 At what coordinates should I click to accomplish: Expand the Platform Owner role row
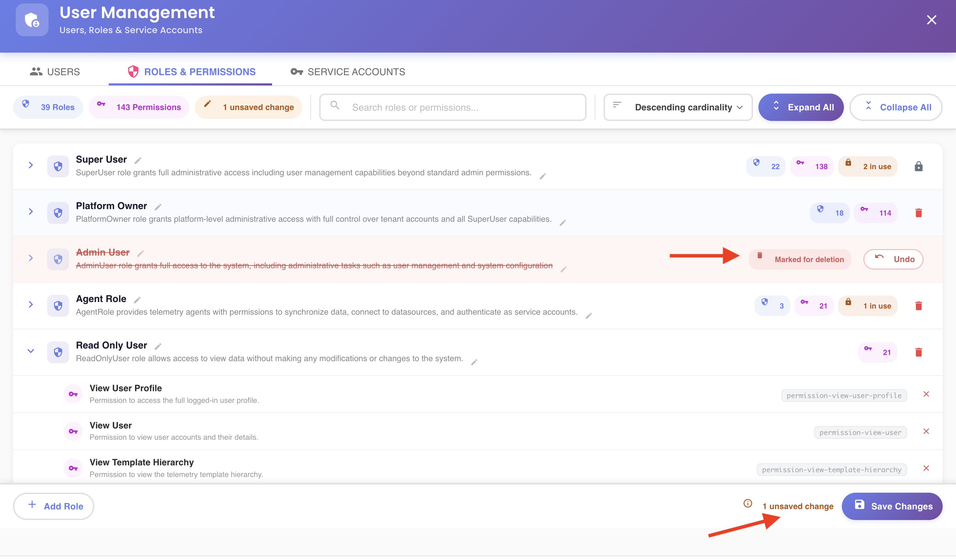(31, 211)
